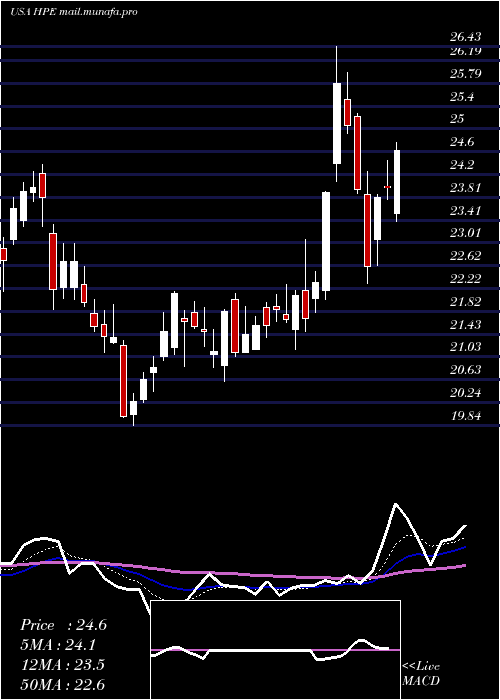Image resolution: width=500 pixels, height=700 pixels.
Task: Select the 22.62 price level label
Action: click(x=466, y=256)
